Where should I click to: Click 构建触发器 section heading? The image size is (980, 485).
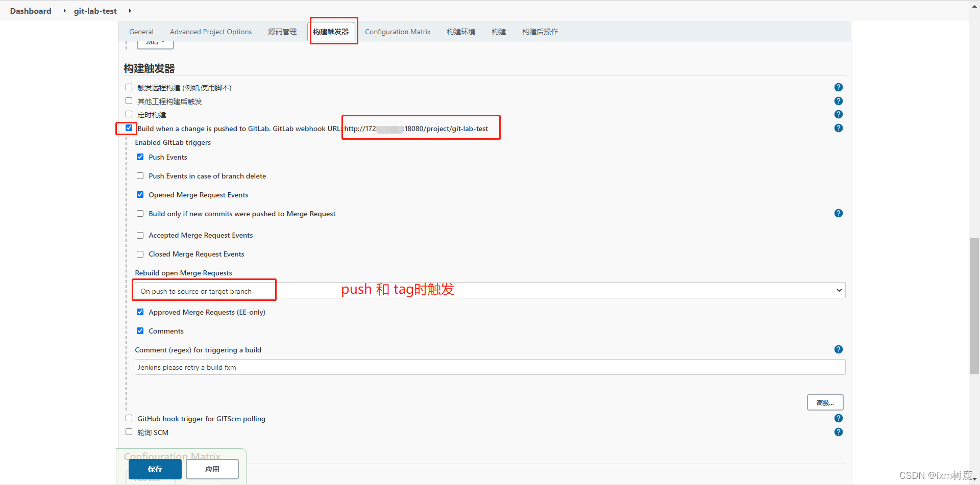(x=149, y=68)
